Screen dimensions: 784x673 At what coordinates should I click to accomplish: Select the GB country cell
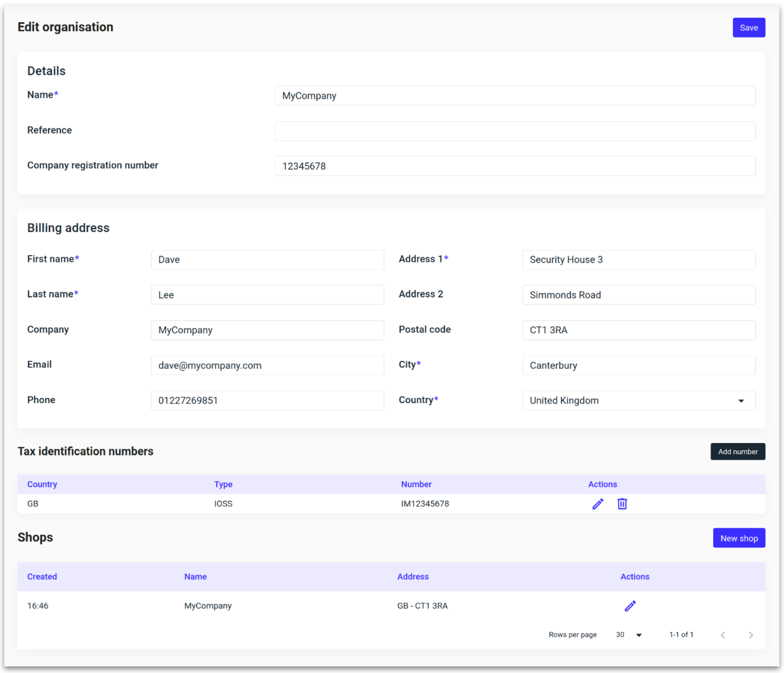pyautogui.click(x=33, y=504)
